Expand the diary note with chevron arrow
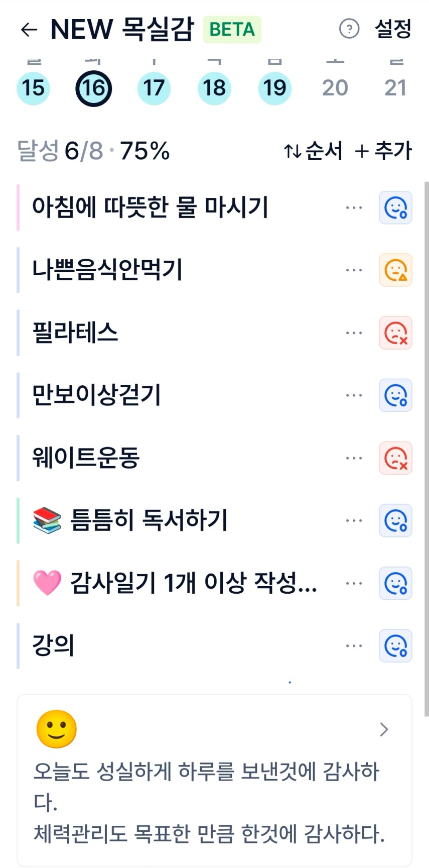 click(x=384, y=729)
